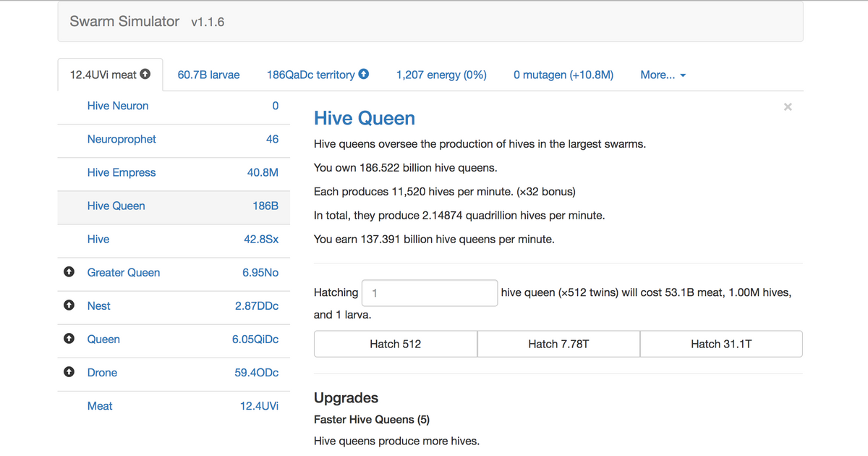The height and width of the screenshot is (456, 868).
Task: Switch to the energy tab
Action: (441, 75)
